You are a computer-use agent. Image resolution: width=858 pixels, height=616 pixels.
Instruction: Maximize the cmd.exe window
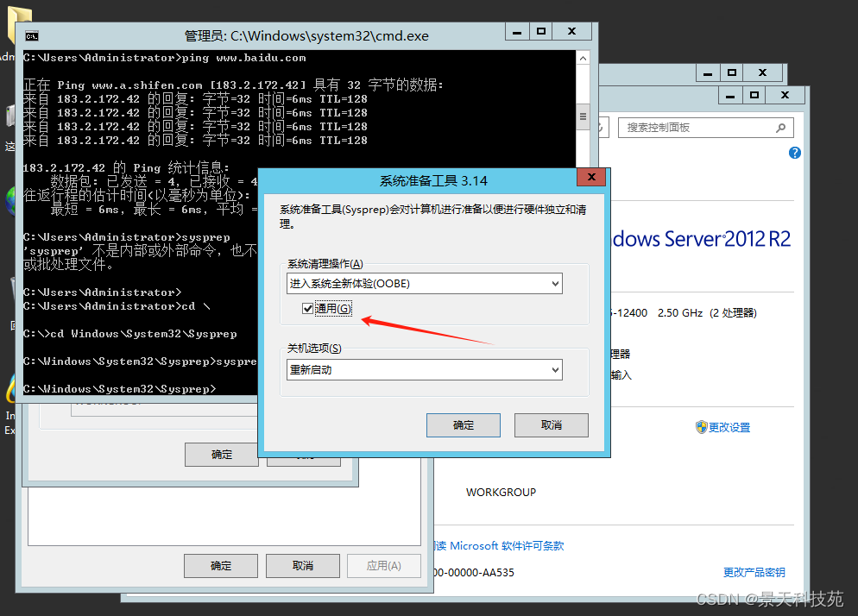pyautogui.click(x=540, y=32)
